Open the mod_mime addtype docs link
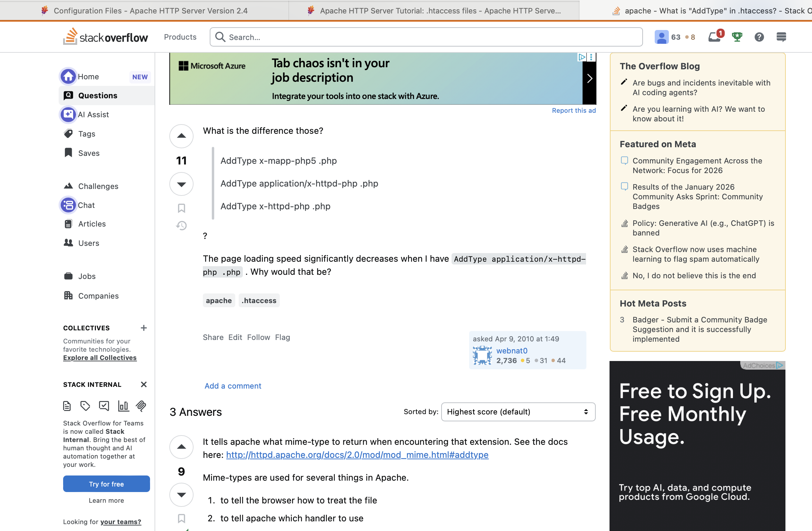 (357, 455)
